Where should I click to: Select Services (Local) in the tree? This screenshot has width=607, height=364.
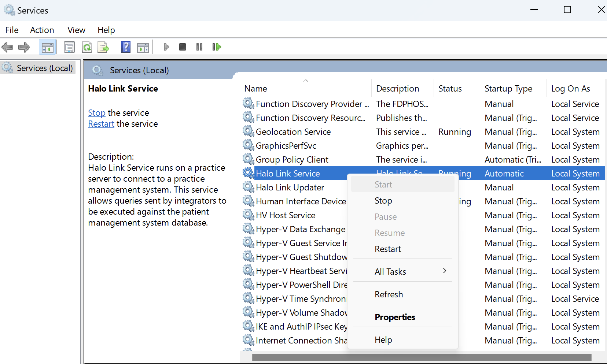[x=38, y=68]
